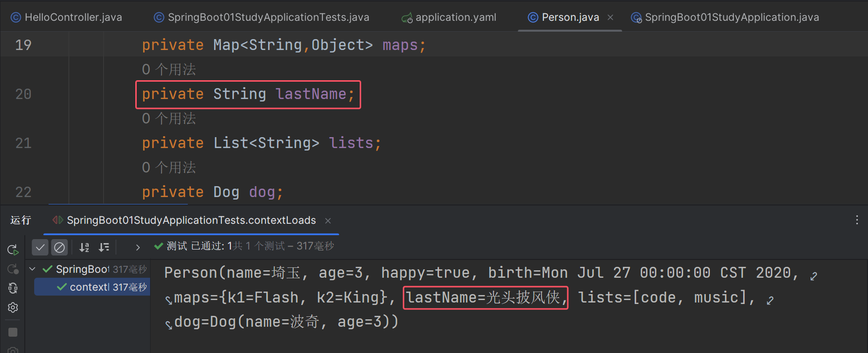Viewport: 868px width, 353px height.
Task: Click the SpringBoot01StudyApplication.java run-class icon
Action: [x=636, y=18]
